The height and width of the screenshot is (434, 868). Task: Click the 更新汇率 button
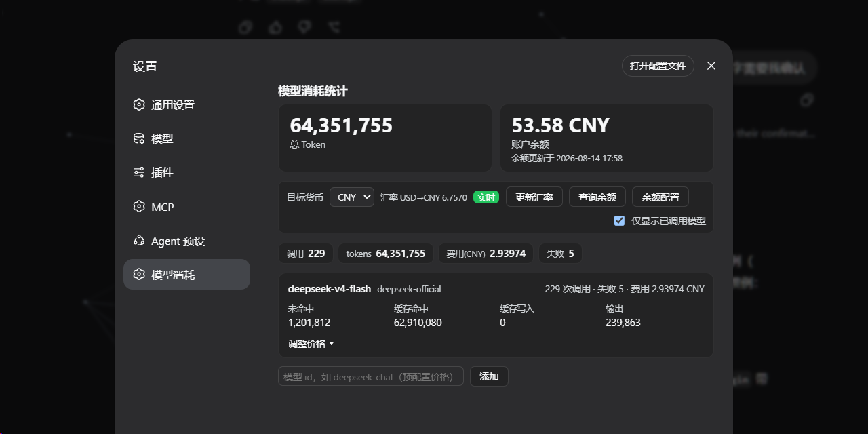(534, 197)
